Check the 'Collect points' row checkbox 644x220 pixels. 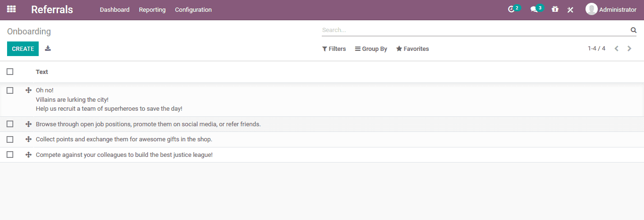click(x=10, y=139)
